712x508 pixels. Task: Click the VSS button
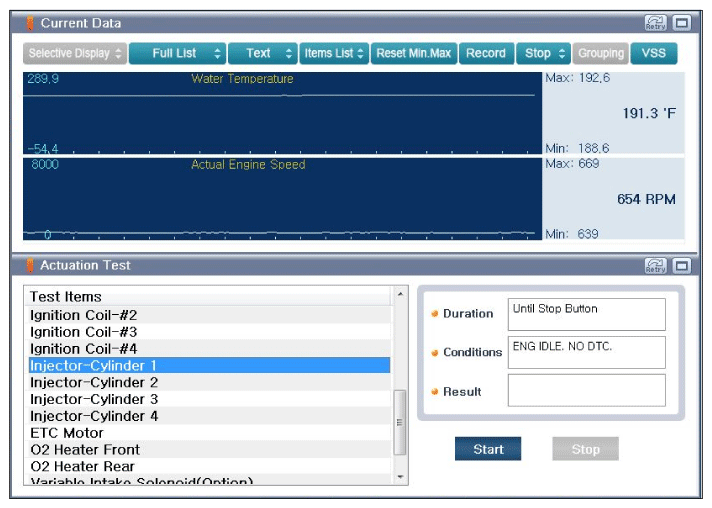tap(654, 54)
